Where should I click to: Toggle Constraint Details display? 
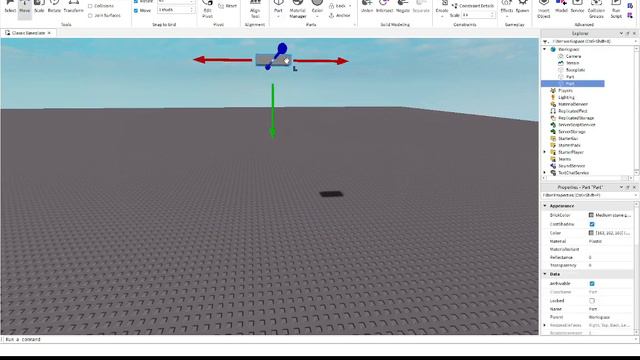[x=473, y=6]
